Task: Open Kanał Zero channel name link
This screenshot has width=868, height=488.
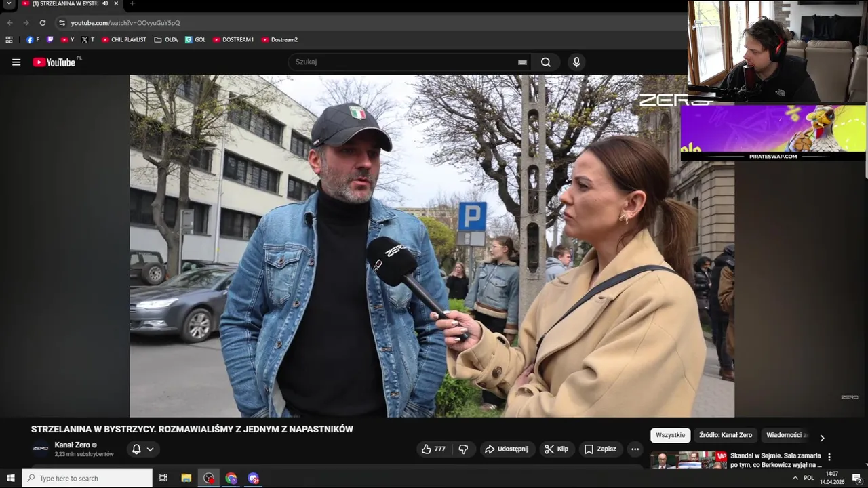Action: tap(72, 445)
